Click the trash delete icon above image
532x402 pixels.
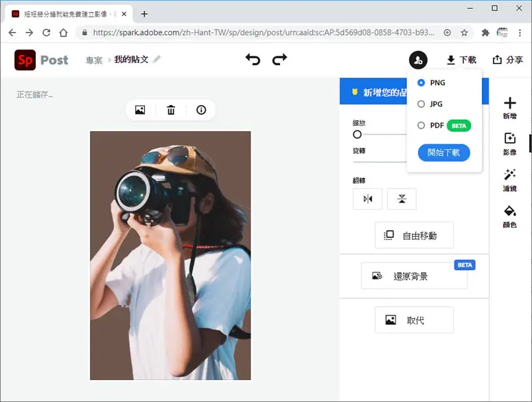point(171,110)
